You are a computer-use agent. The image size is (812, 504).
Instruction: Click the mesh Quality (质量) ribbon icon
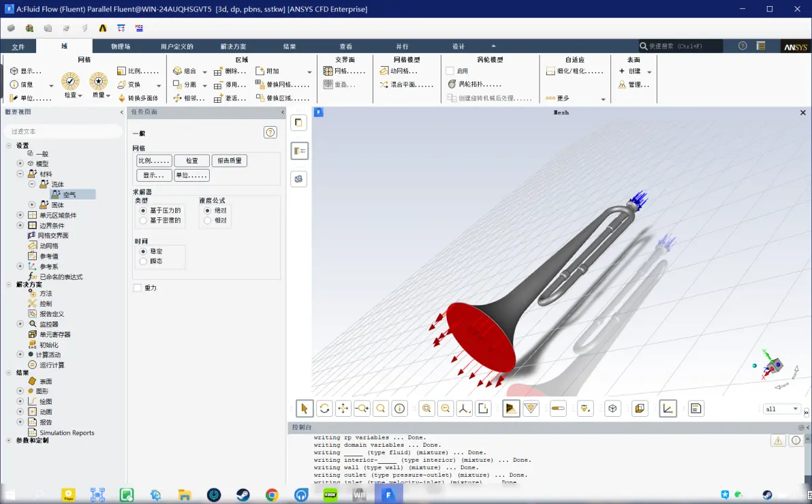(x=99, y=82)
